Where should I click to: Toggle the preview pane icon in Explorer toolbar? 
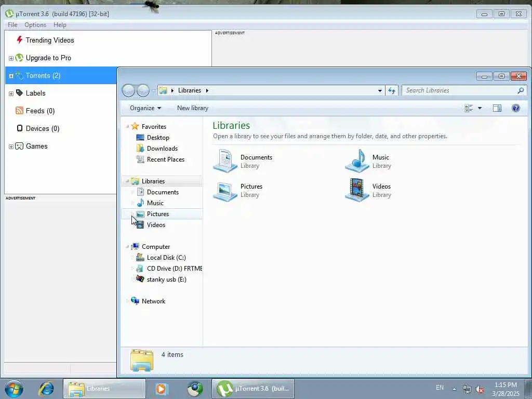click(x=497, y=108)
